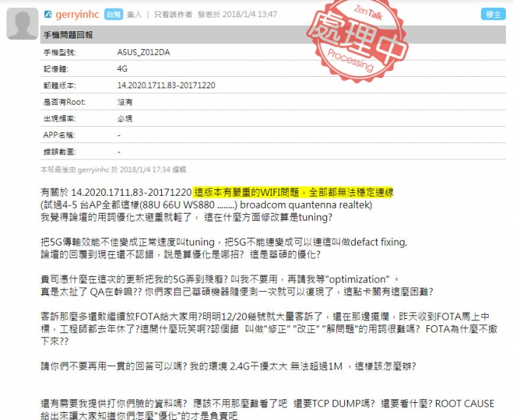The image size is (513, 420).
Task: Click the 樓主 badge on the post
Action: (x=493, y=14)
